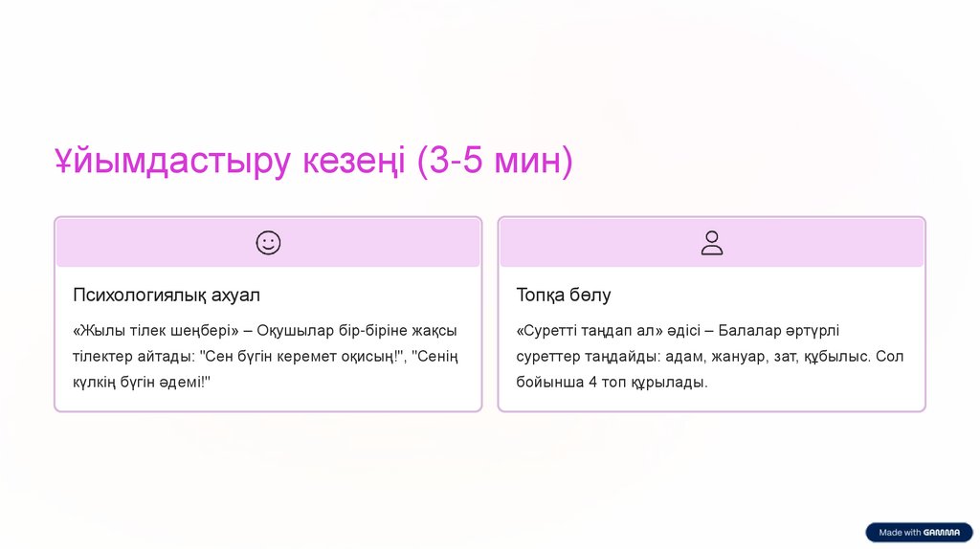Click the «Жылы тілек шеңбері» phrase
980x549 pixels.
[x=155, y=331]
